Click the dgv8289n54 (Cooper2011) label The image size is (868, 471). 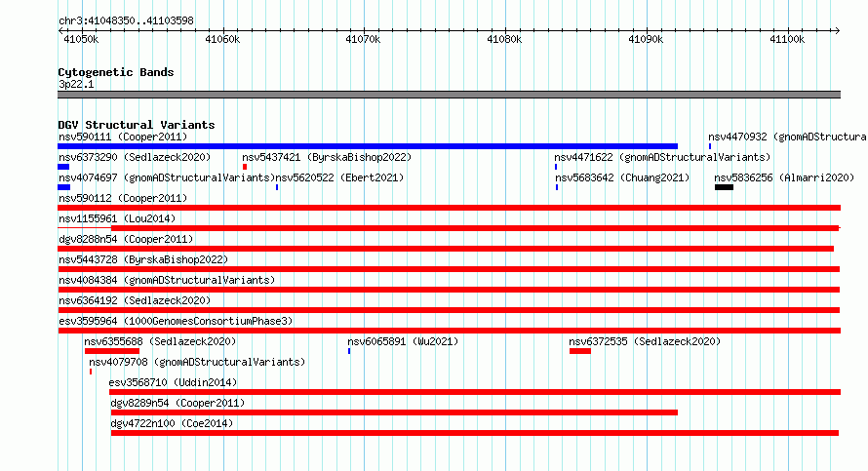pyautogui.click(x=178, y=403)
